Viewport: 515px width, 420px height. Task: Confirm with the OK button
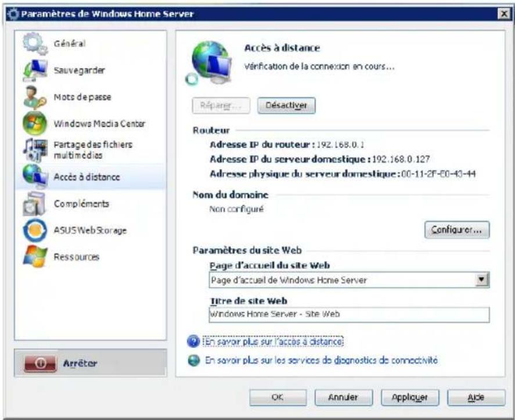(x=278, y=398)
